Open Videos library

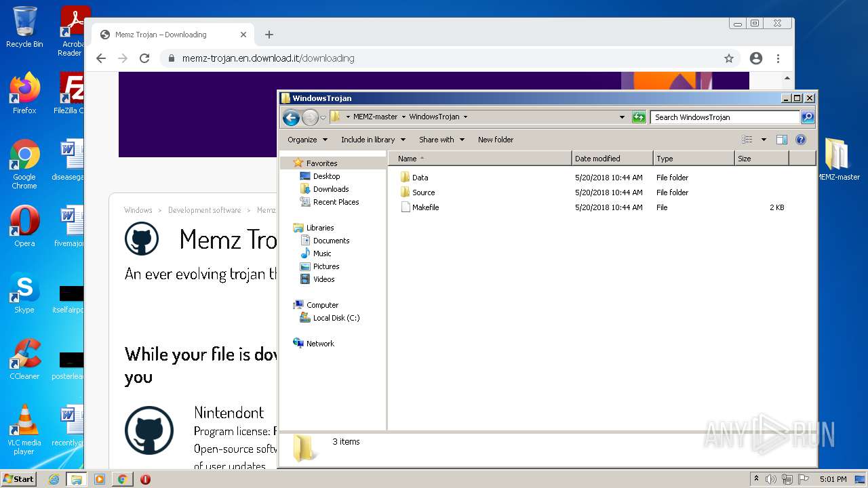(323, 279)
